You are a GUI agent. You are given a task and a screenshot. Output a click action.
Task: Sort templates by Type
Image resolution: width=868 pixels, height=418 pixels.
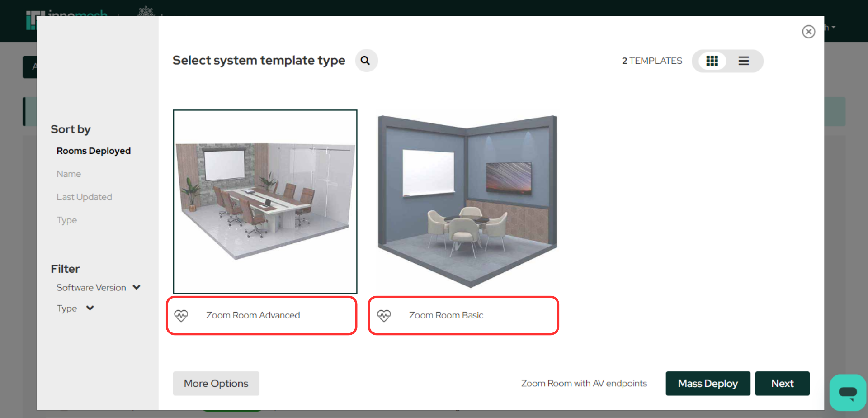[x=66, y=220]
